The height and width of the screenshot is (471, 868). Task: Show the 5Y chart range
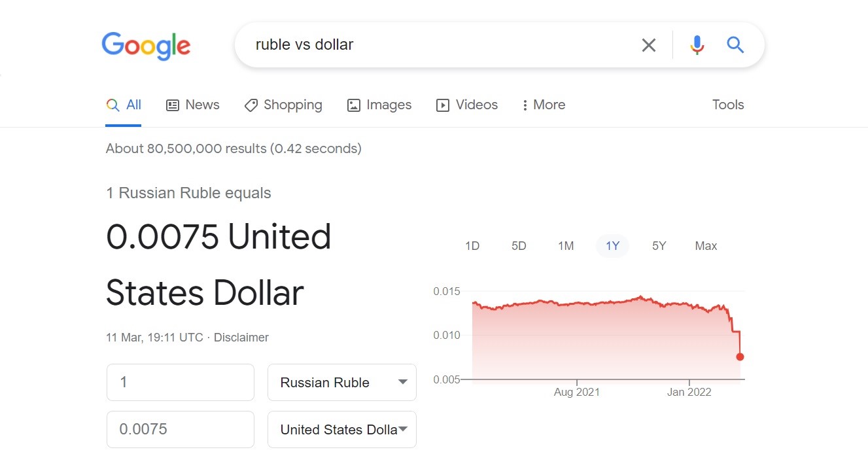point(659,246)
